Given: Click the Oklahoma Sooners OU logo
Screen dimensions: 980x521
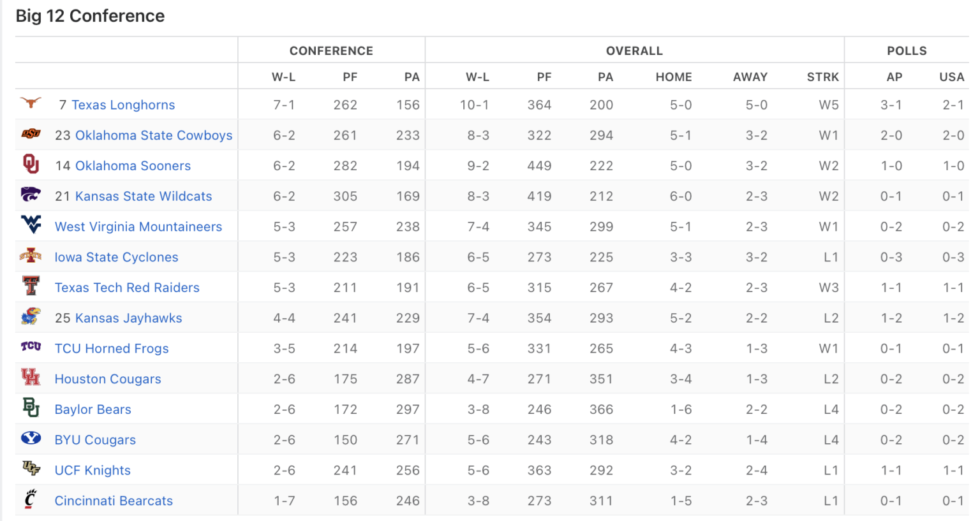Looking at the screenshot, I should [x=31, y=165].
